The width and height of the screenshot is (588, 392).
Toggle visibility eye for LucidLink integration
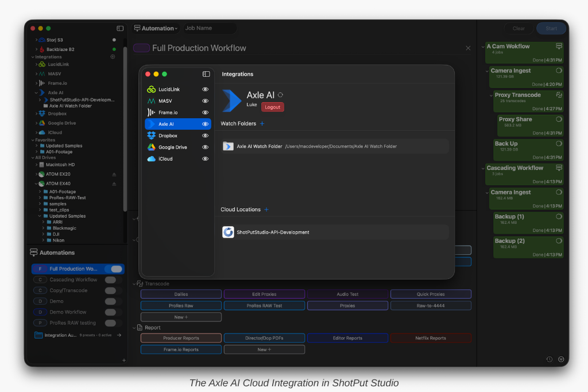coord(205,90)
